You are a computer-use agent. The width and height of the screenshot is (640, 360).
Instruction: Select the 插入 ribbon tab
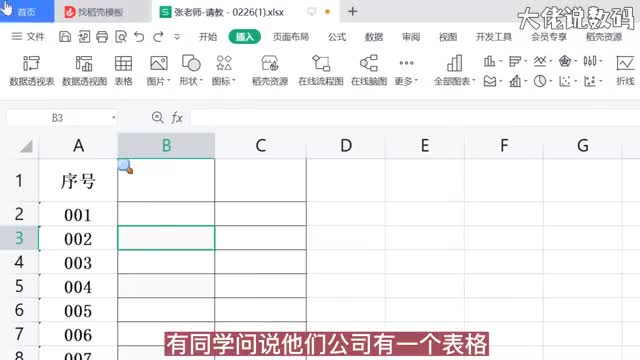[x=244, y=37]
